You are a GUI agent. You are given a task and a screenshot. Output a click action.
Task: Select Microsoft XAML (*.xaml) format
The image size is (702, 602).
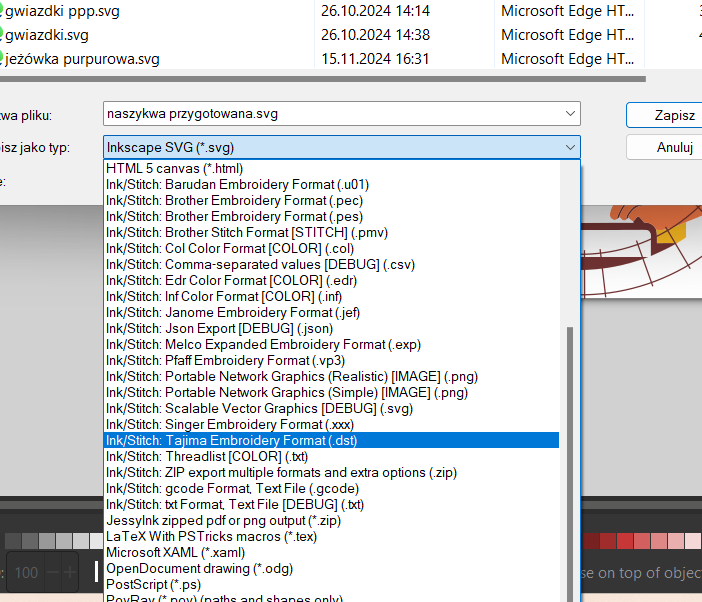click(x=331, y=553)
